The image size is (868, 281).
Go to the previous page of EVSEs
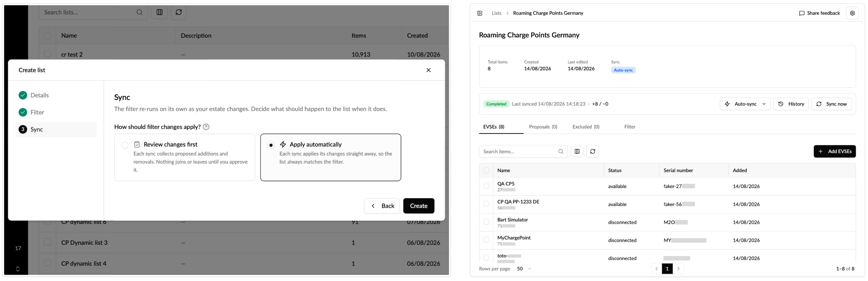click(x=656, y=269)
